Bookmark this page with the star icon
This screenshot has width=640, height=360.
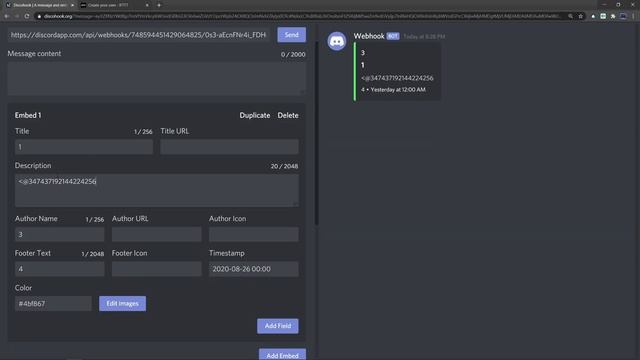[580, 16]
